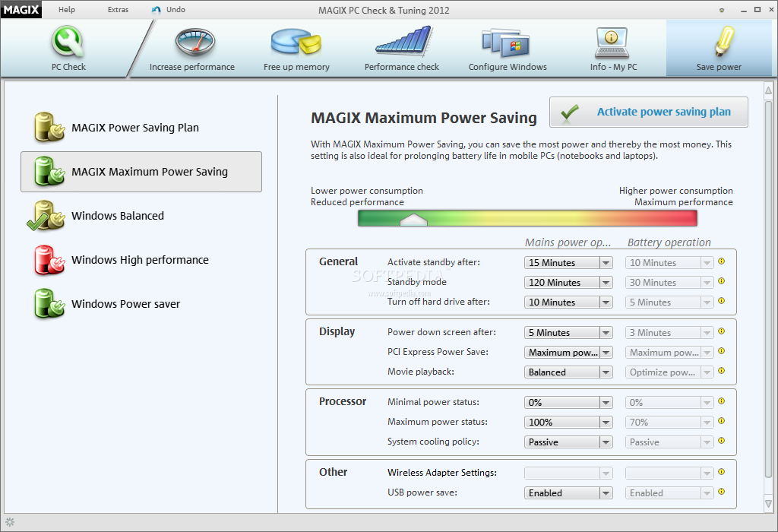Viewport: 778px width, 532px height.
Task: Click the power consumption slider marker
Action: tap(413, 220)
